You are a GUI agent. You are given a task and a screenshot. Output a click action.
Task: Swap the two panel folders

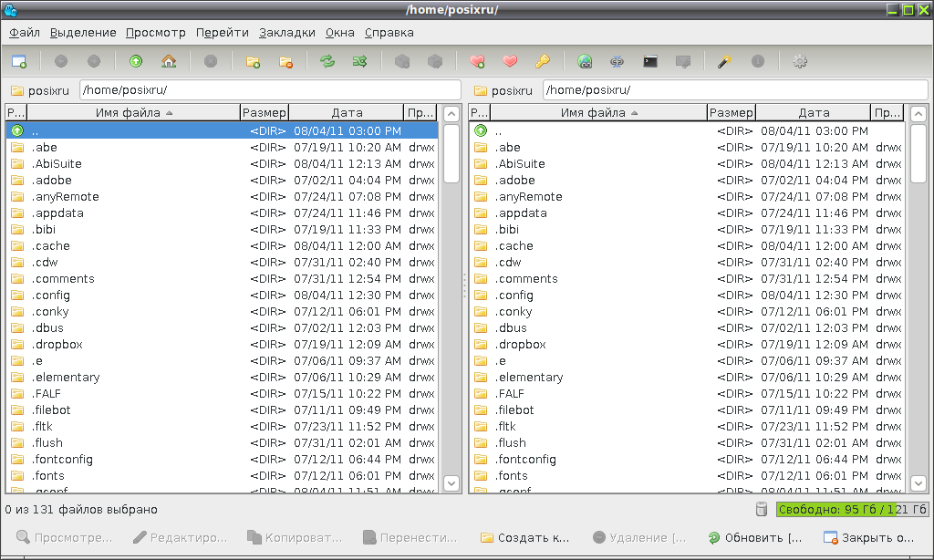tap(327, 61)
